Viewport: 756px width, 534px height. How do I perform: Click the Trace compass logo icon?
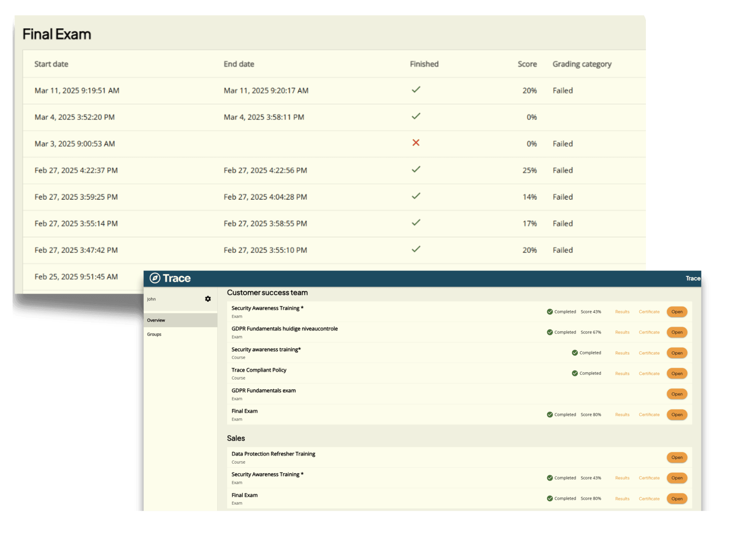pyautogui.click(x=155, y=278)
